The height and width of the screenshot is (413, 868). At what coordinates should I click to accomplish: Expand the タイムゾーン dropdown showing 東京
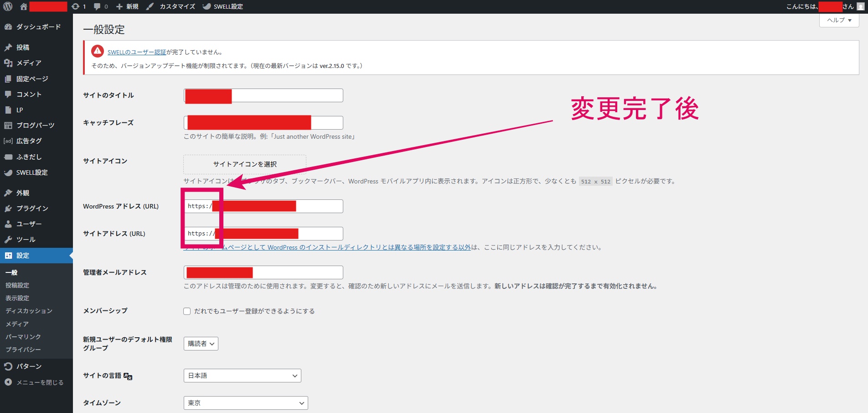click(x=245, y=403)
